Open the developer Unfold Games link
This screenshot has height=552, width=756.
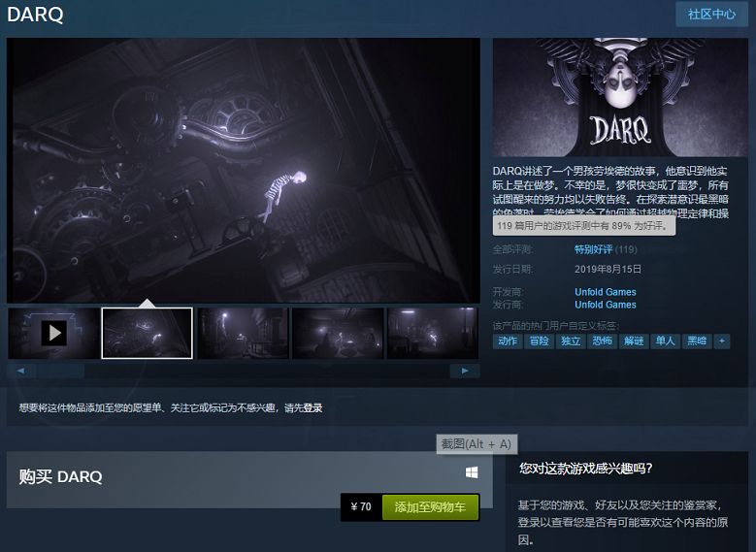pyautogui.click(x=605, y=292)
